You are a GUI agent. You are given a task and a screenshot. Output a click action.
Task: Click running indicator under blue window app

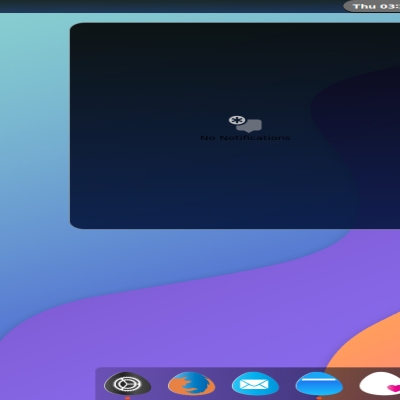click(x=319, y=398)
